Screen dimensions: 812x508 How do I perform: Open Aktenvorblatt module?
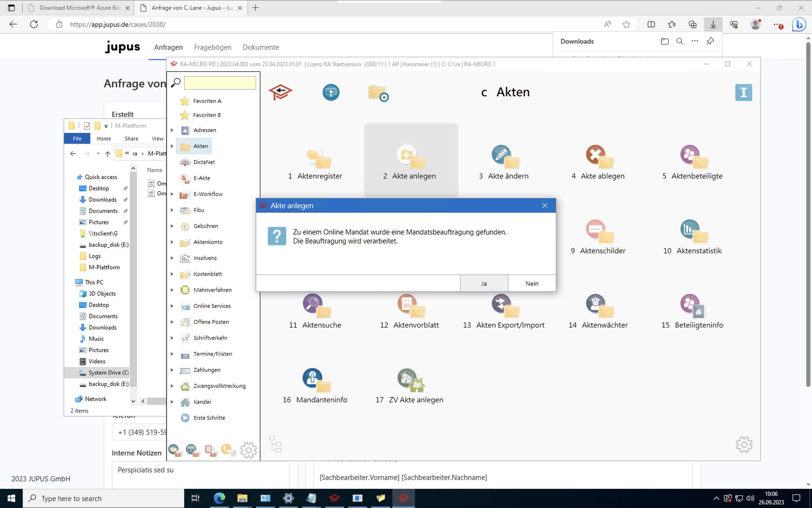[409, 312]
